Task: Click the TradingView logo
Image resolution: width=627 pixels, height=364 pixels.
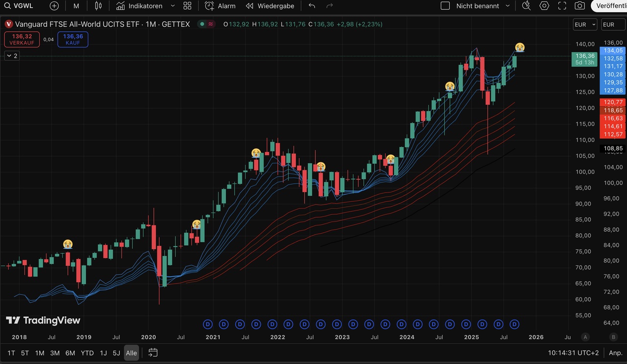Action: [x=43, y=320]
